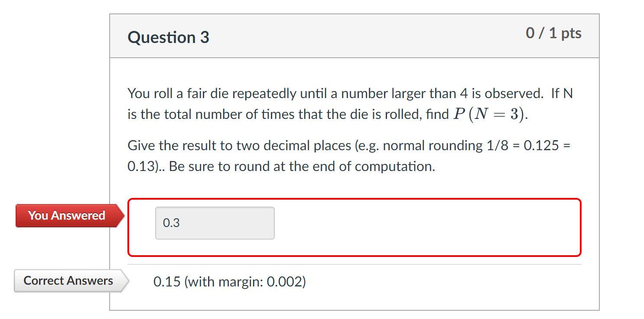Image resolution: width=644 pixels, height=319 pixels.
Task: Select the answer input containing 0.3
Action: (214, 223)
